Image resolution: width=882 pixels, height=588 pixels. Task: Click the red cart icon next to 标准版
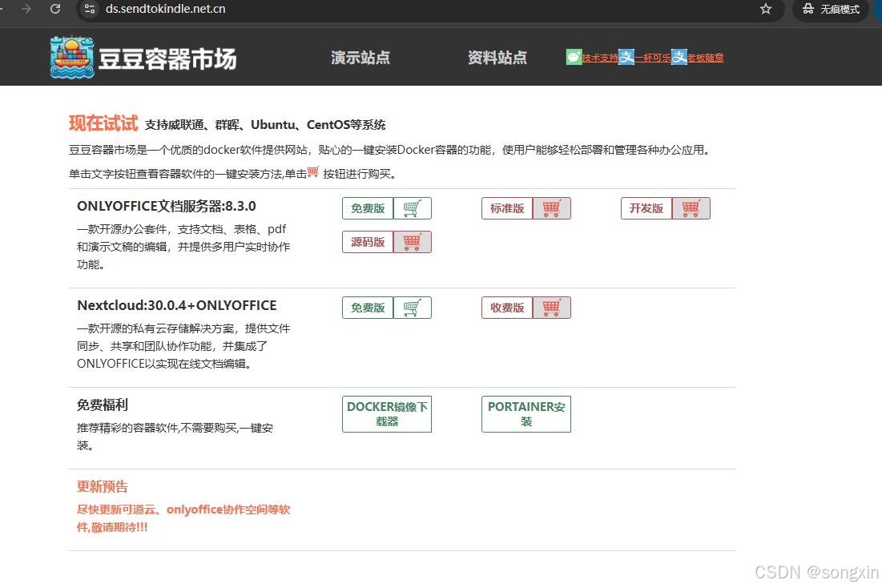551,208
